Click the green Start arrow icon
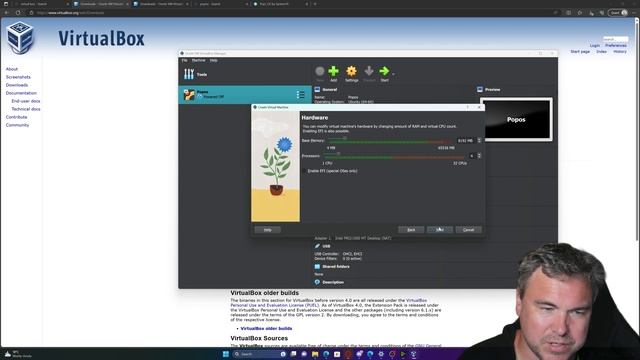The height and width of the screenshot is (360, 640). click(x=384, y=71)
